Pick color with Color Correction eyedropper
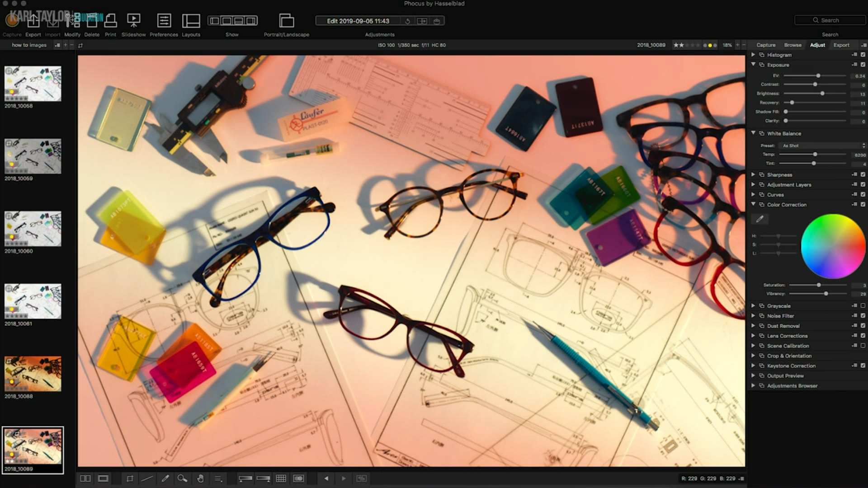Screen dimensions: 868x488 coord(759,219)
